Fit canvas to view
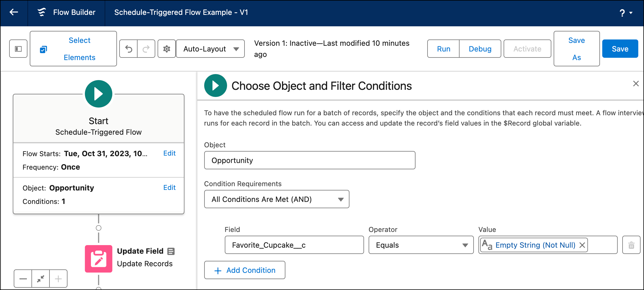 (x=41, y=279)
